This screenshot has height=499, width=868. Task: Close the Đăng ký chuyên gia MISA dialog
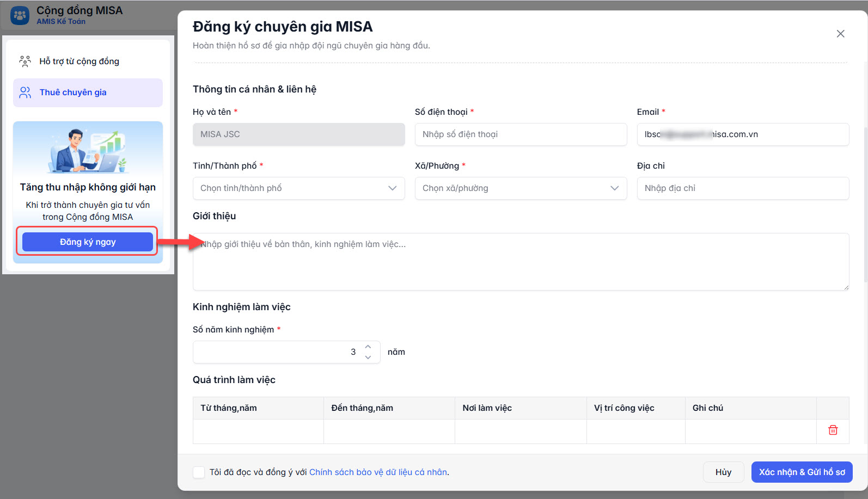point(840,34)
